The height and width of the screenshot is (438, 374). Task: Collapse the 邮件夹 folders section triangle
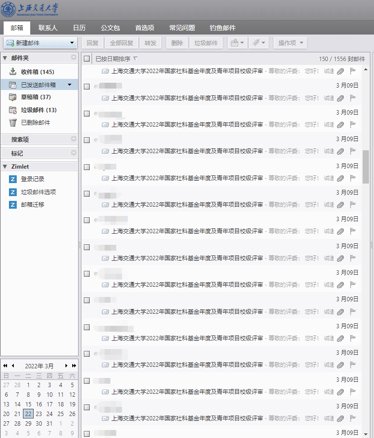click(x=5, y=58)
